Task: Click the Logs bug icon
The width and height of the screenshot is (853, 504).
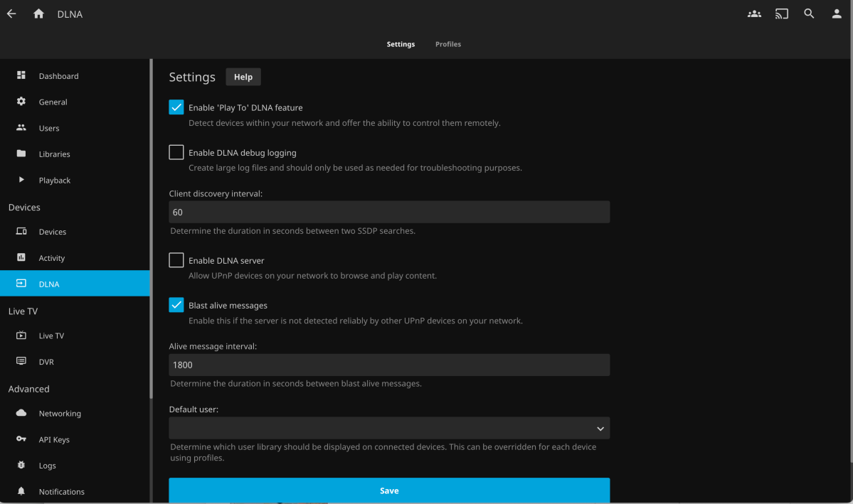Action: coord(21,465)
